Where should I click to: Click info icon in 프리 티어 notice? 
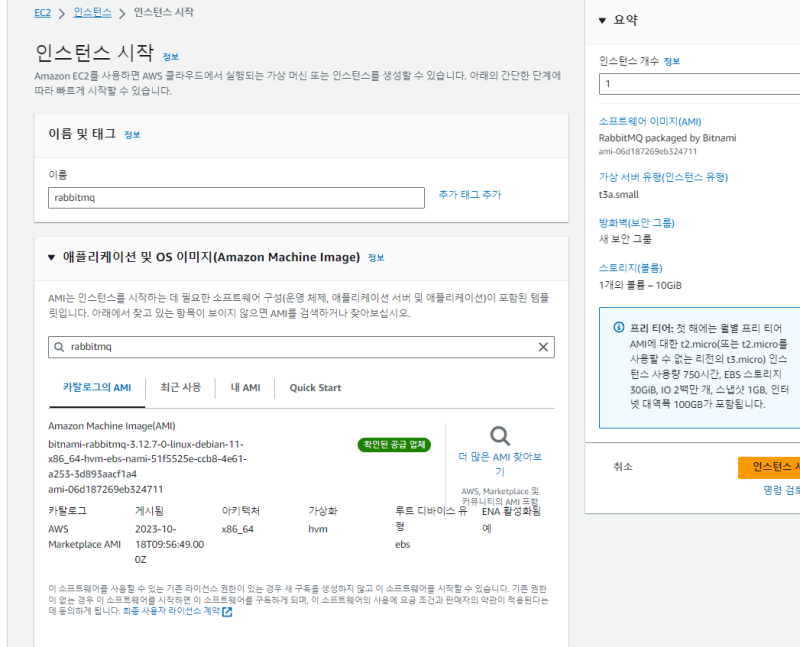[x=619, y=328]
